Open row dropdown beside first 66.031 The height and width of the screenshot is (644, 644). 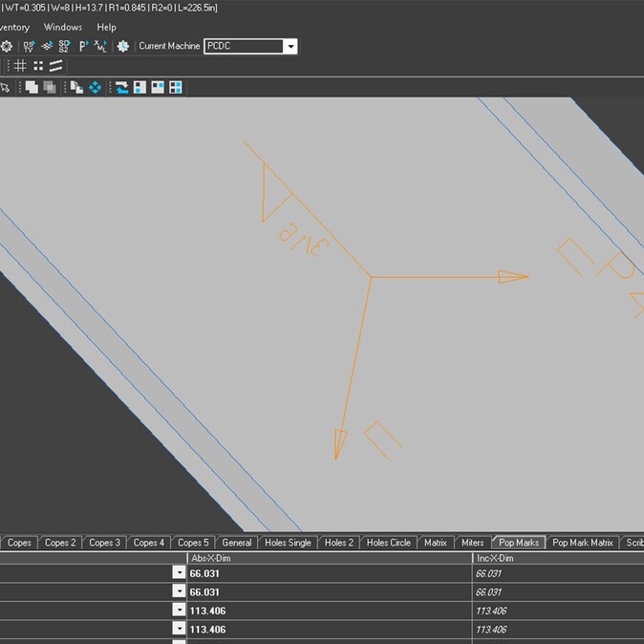pyautogui.click(x=179, y=572)
